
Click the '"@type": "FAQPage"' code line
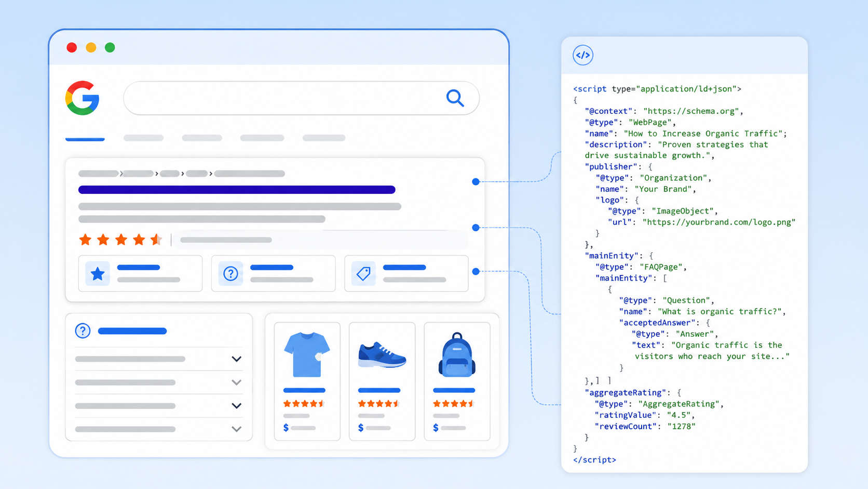(x=641, y=267)
